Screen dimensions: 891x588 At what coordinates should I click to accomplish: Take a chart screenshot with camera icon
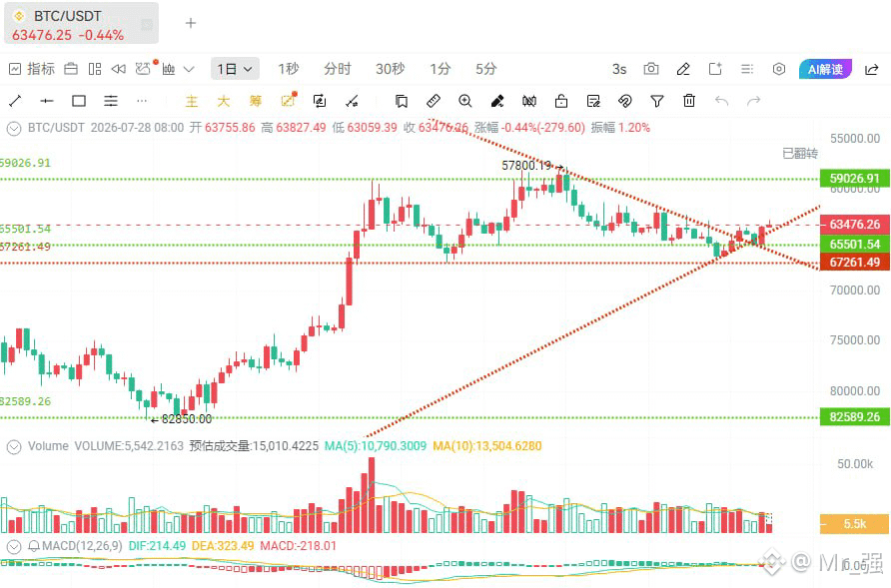point(651,69)
